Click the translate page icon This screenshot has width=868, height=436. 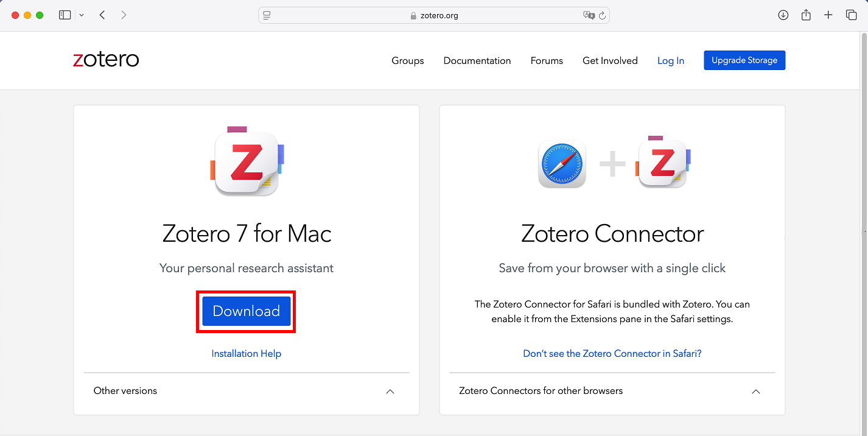coord(588,15)
